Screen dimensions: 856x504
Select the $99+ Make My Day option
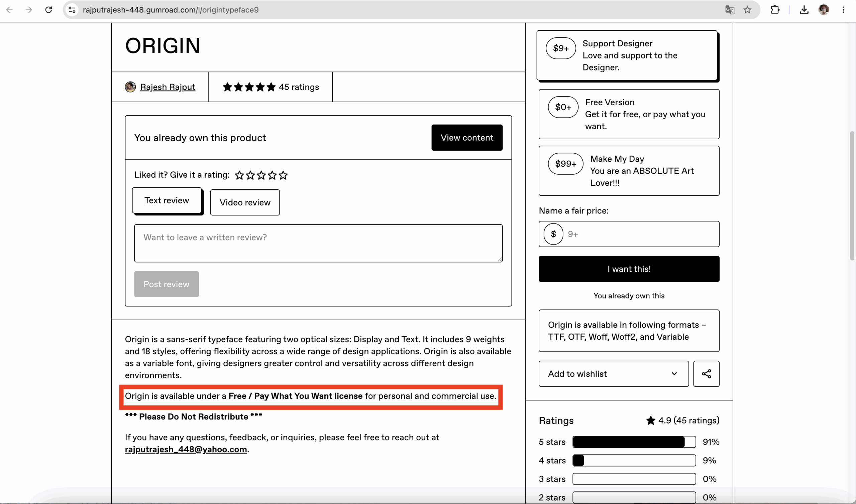629,171
